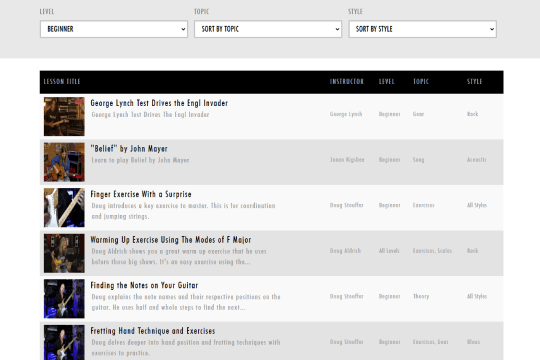This screenshot has height=360, width=540.
Task: Open George Lynch Test Drives lesson thumbnail
Action: click(64, 116)
